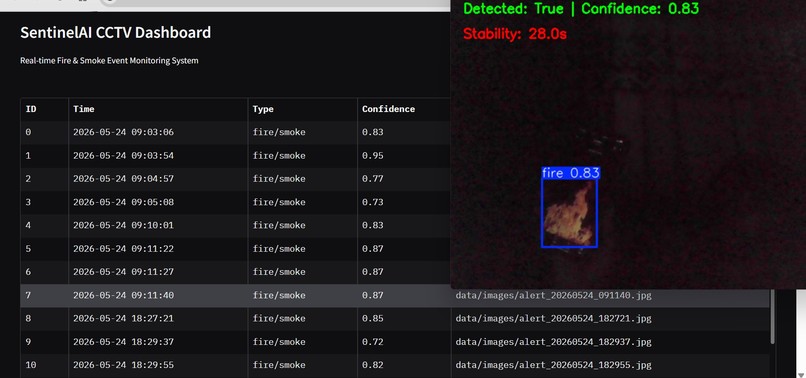The width and height of the screenshot is (806, 378).
Task: Select ID cell with value 8
Action: (x=44, y=318)
